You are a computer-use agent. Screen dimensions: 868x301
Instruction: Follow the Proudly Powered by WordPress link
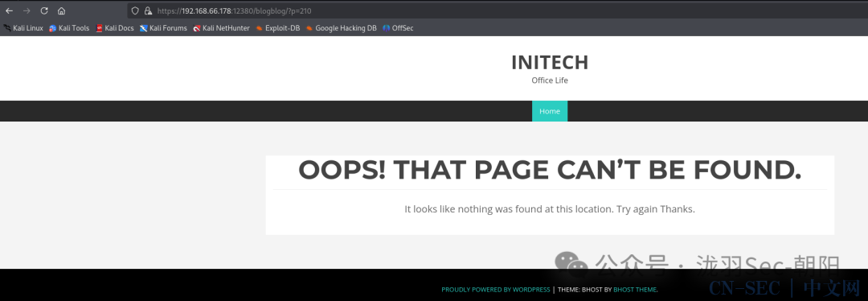[495, 290]
